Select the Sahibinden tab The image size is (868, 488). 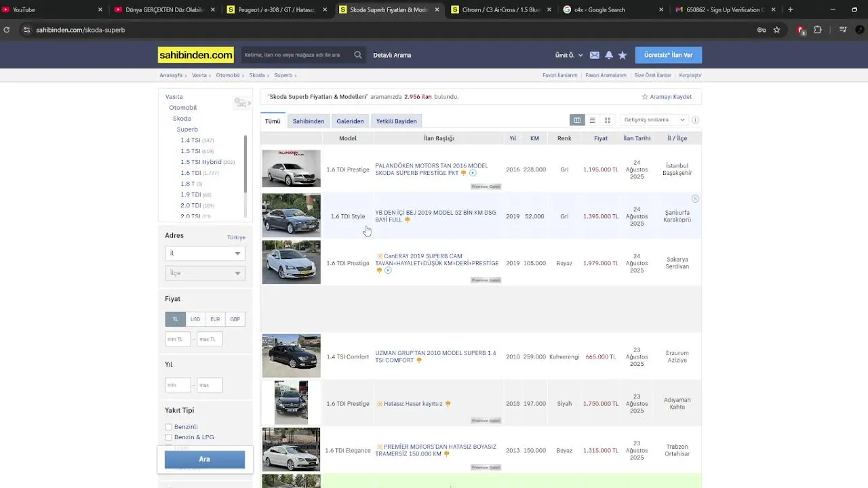[x=309, y=121]
